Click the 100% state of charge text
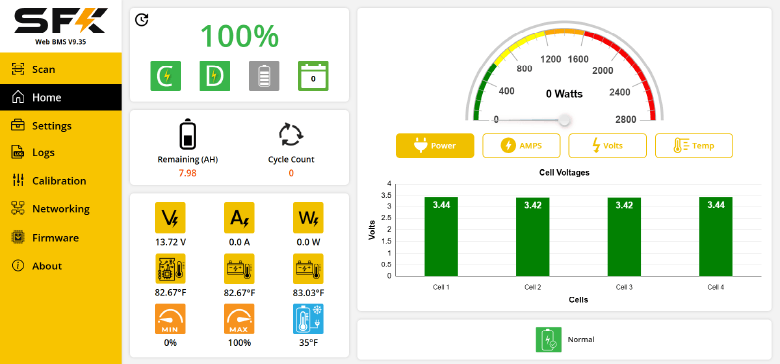780x364 pixels. click(239, 36)
